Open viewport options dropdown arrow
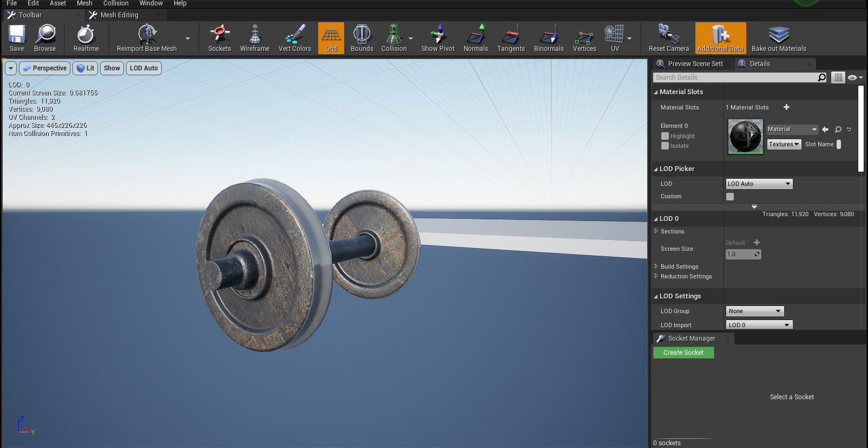The width and height of the screenshot is (868, 448). click(x=11, y=68)
